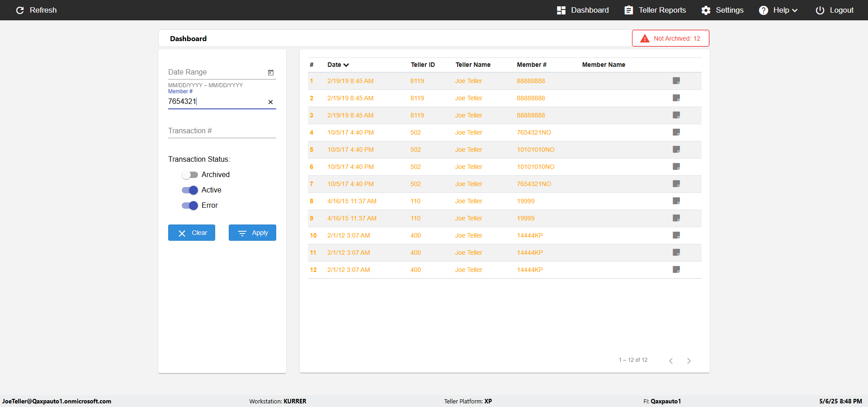Screen dimensions: 868x407
Task: Open the calendar icon in Date Range
Action: click(x=271, y=72)
